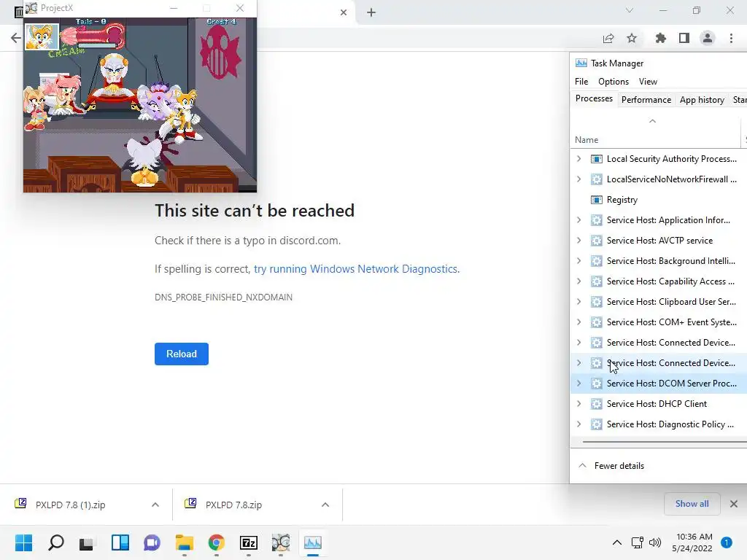The height and width of the screenshot is (560, 747).
Task: Open the PXLPD 7.8.zip download
Action: 233,505
